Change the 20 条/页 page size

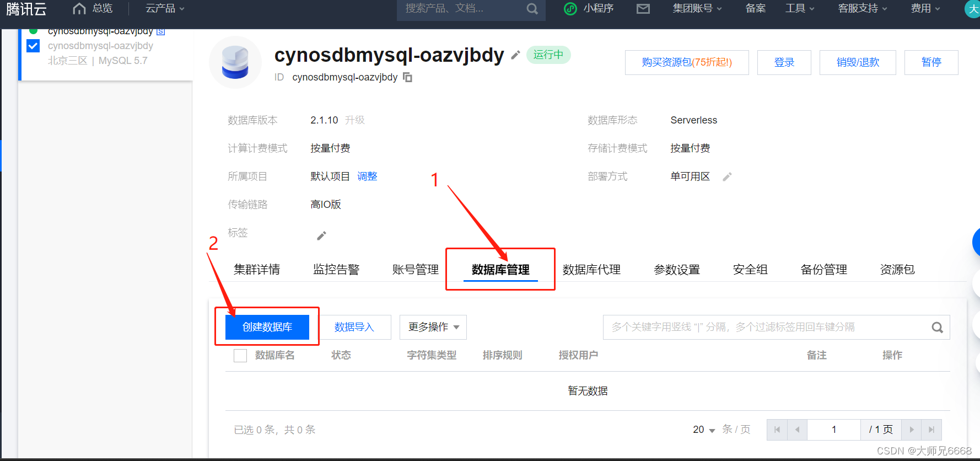704,430
